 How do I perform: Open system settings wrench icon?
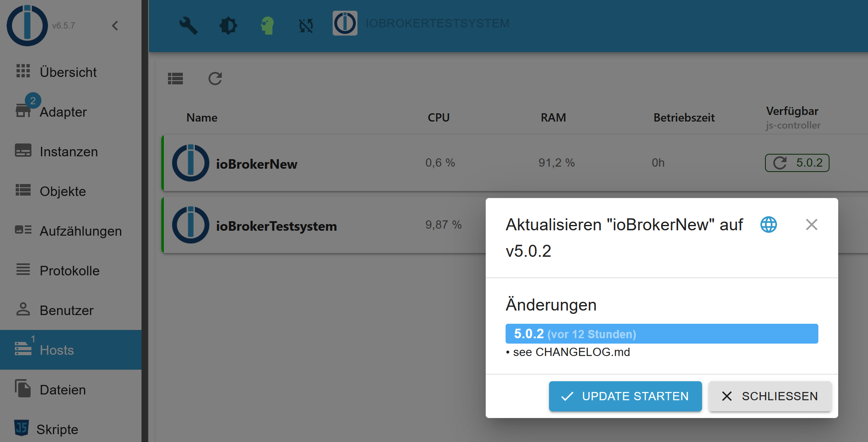[188, 26]
